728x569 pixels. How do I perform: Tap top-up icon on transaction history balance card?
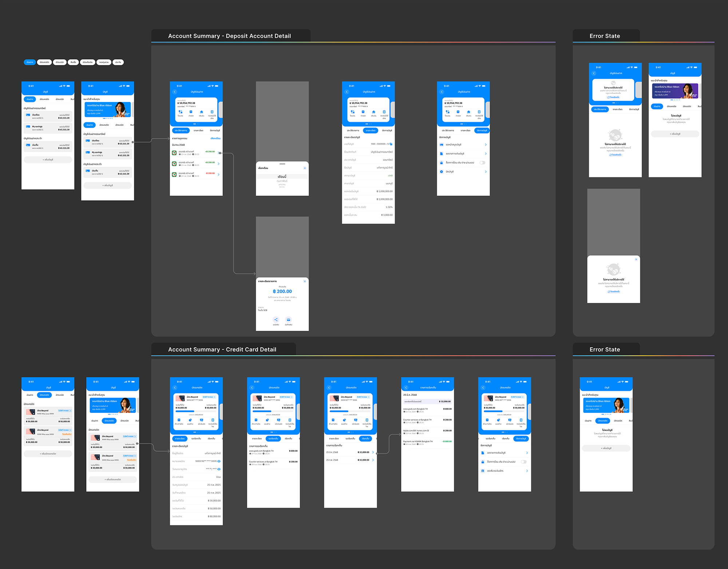click(201, 112)
